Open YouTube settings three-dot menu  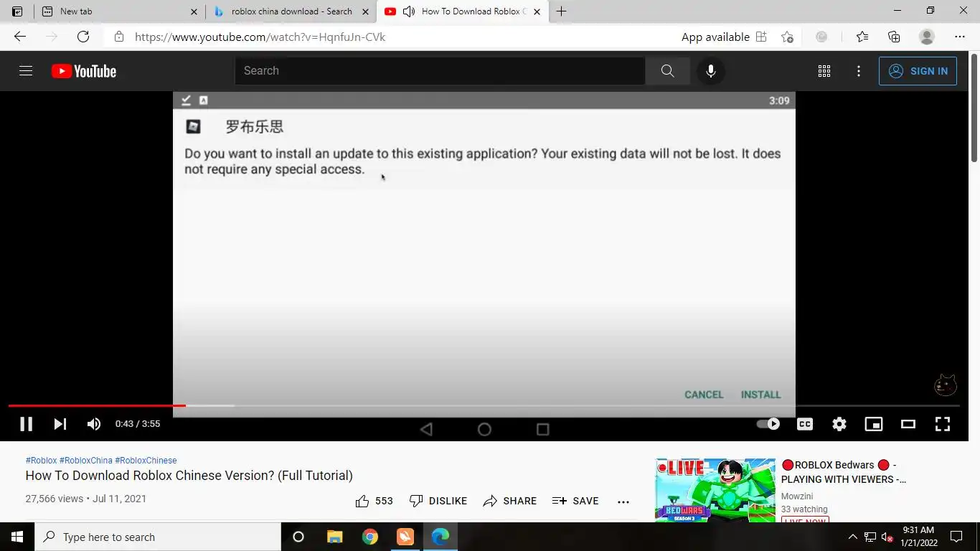click(x=859, y=71)
